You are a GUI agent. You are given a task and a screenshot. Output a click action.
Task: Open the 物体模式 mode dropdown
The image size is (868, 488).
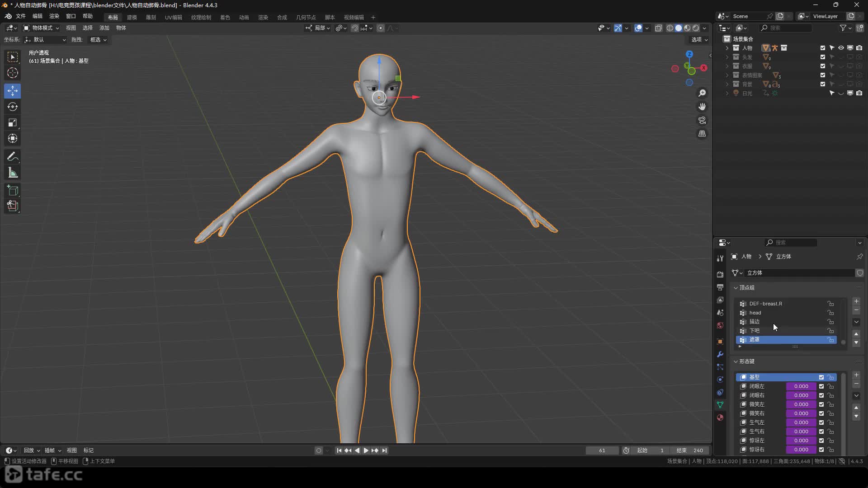pyautogui.click(x=41, y=28)
